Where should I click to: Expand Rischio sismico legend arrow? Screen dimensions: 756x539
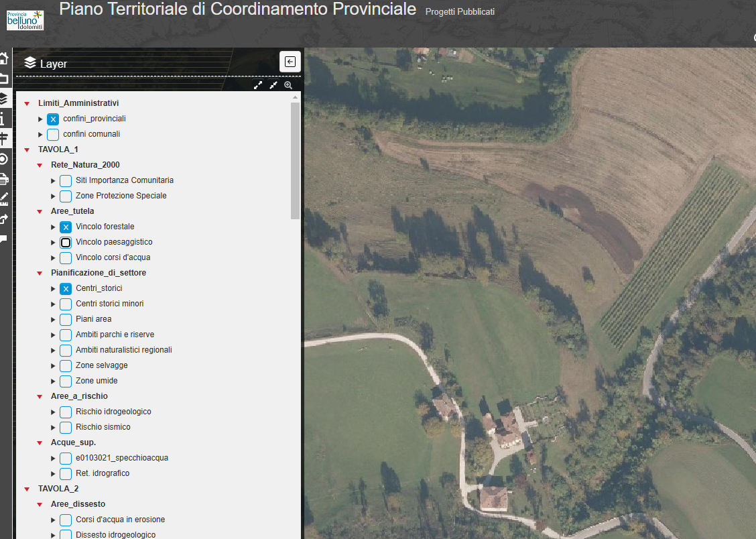53,428
